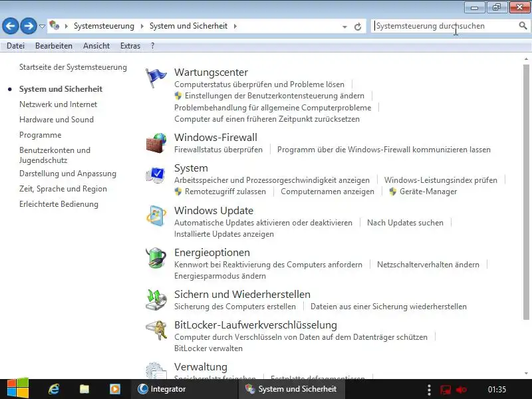The image size is (532, 399).
Task: Expand arrow before Systemsteuerung breadcrumb
Action: pos(66,26)
